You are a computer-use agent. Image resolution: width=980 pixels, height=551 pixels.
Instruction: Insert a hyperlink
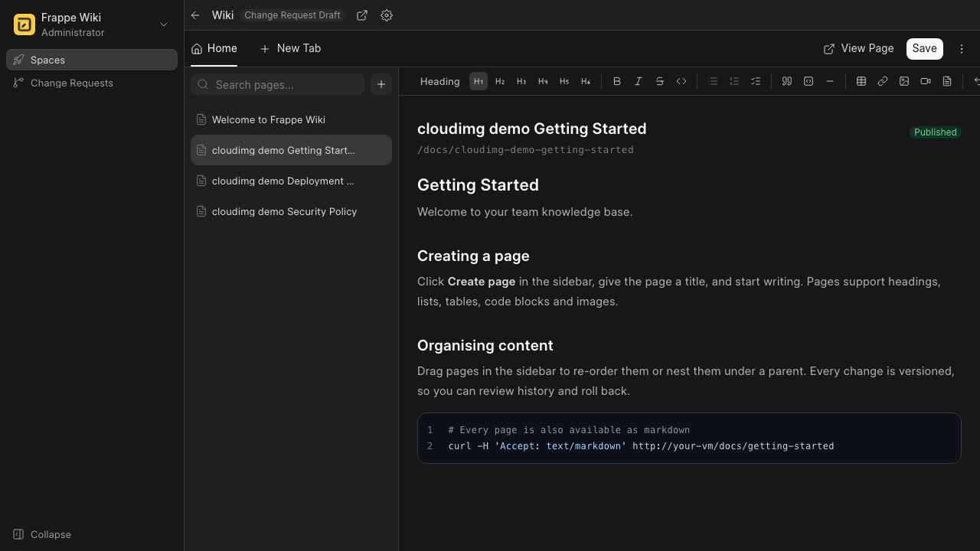coord(883,81)
